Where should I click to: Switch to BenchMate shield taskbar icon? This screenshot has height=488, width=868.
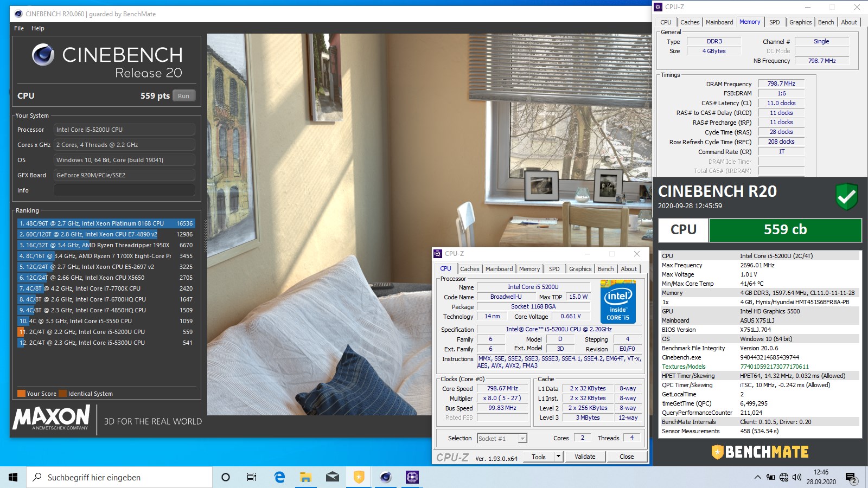(359, 477)
